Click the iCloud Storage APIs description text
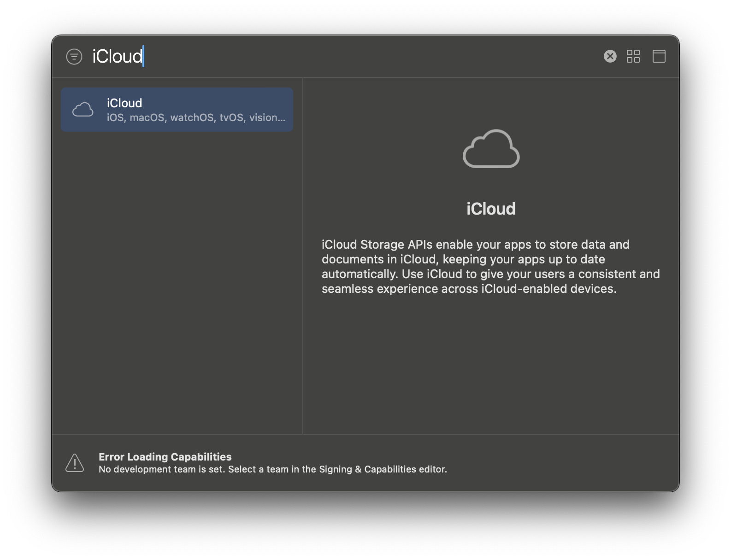 pyautogui.click(x=491, y=267)
